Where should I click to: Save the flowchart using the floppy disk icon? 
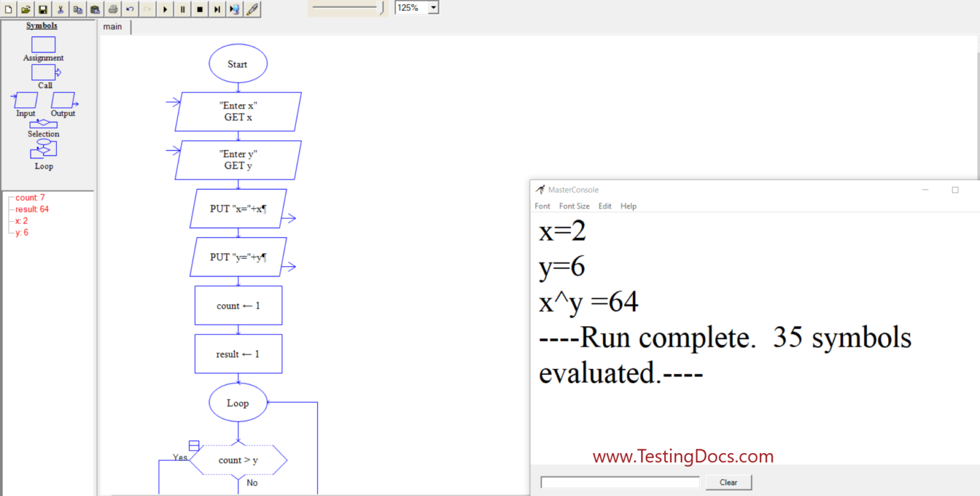pos(43,9)
